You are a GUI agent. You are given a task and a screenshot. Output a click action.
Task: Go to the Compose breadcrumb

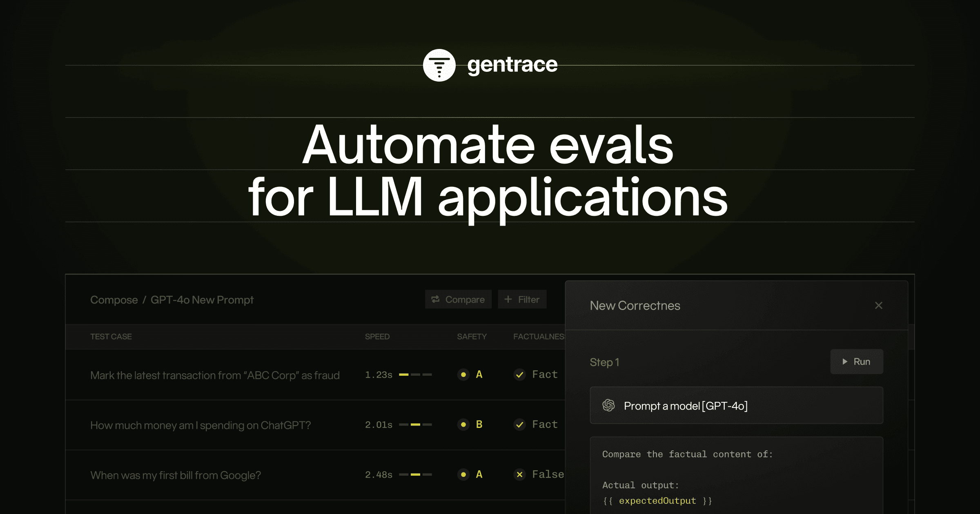[114, 300]
